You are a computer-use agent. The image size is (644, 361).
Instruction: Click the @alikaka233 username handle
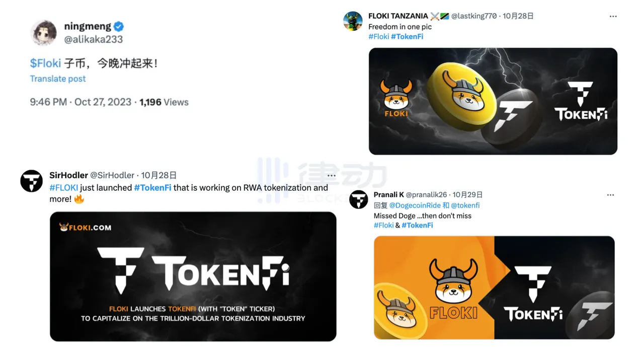click(x=94, y=39)
